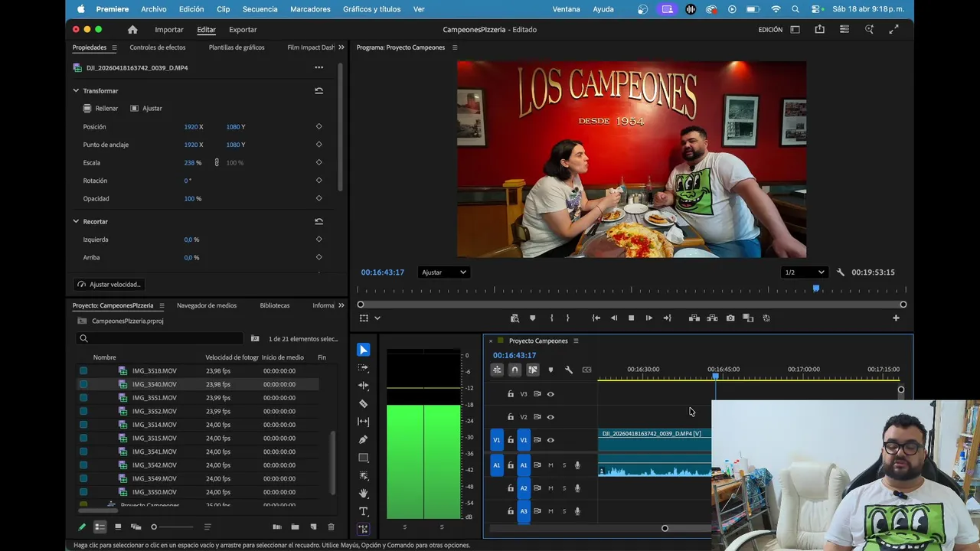Screen dimensions: 980x551
Task: Mute audio track A1
Action: pos(550,465)
